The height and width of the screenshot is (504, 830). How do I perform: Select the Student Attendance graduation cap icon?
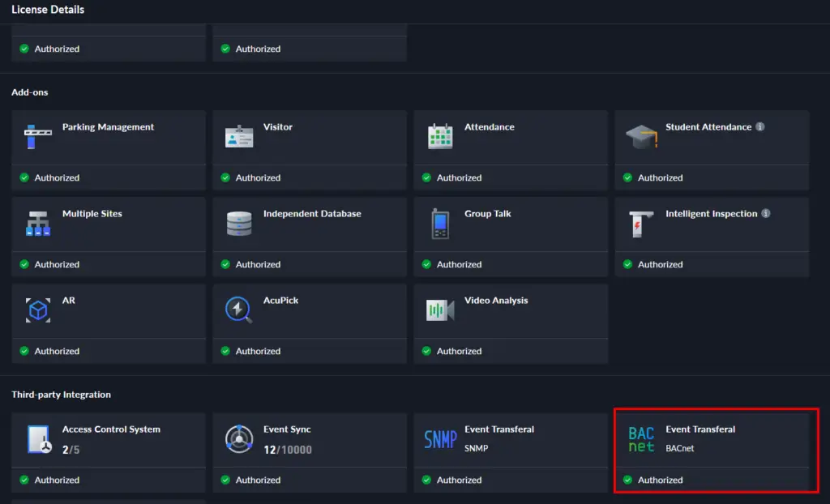pos(640,136)
